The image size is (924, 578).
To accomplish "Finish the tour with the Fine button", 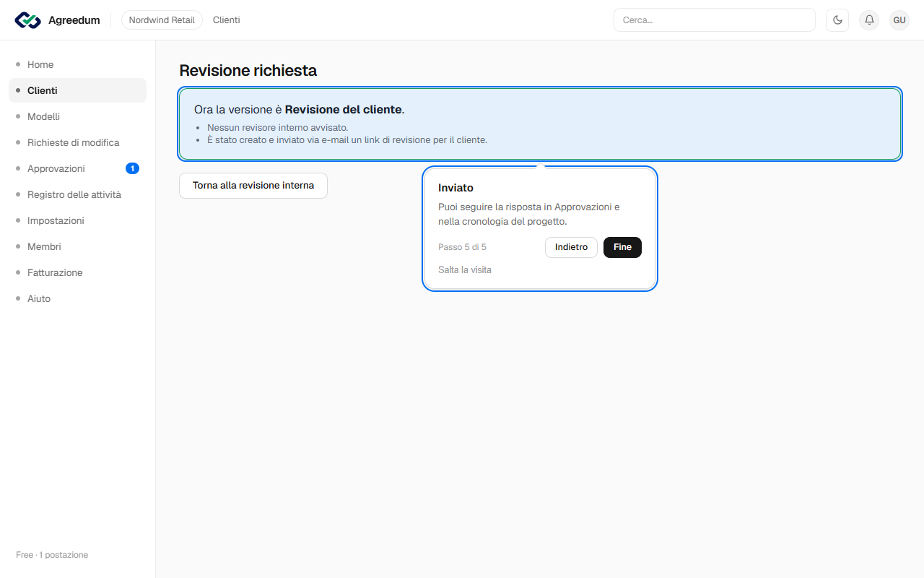I will tap(622, 247).
